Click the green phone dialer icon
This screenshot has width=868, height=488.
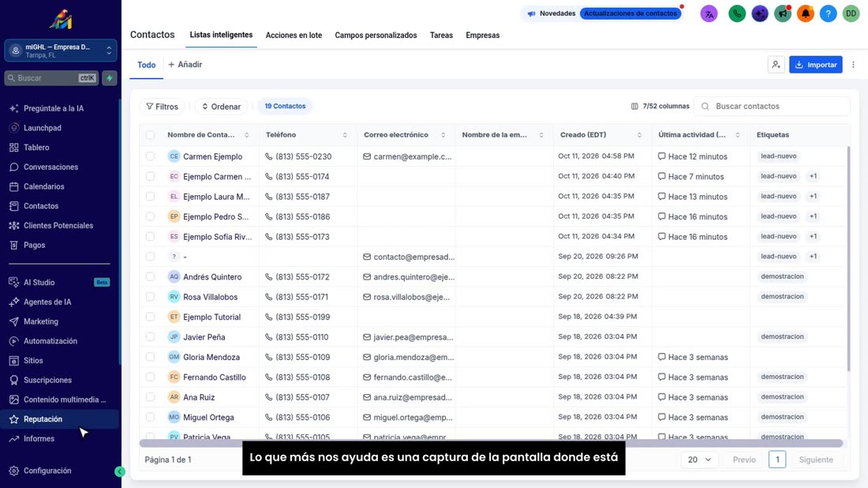(x=737, y=13)
